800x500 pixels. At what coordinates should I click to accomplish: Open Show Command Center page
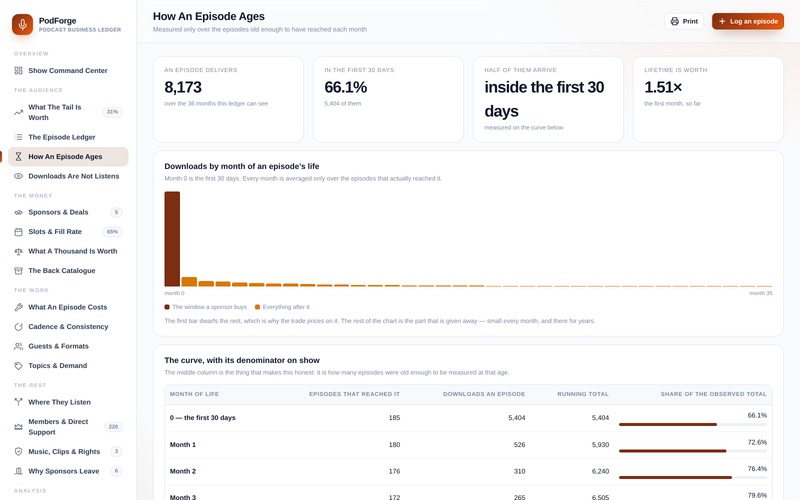tap(68, 70)
